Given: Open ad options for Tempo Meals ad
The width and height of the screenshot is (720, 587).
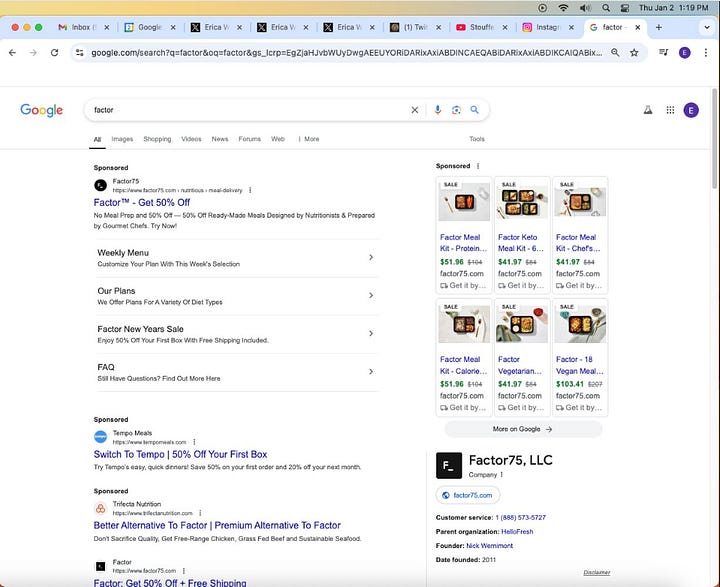Looking at the screenshot, I should (x=194, y=442).
